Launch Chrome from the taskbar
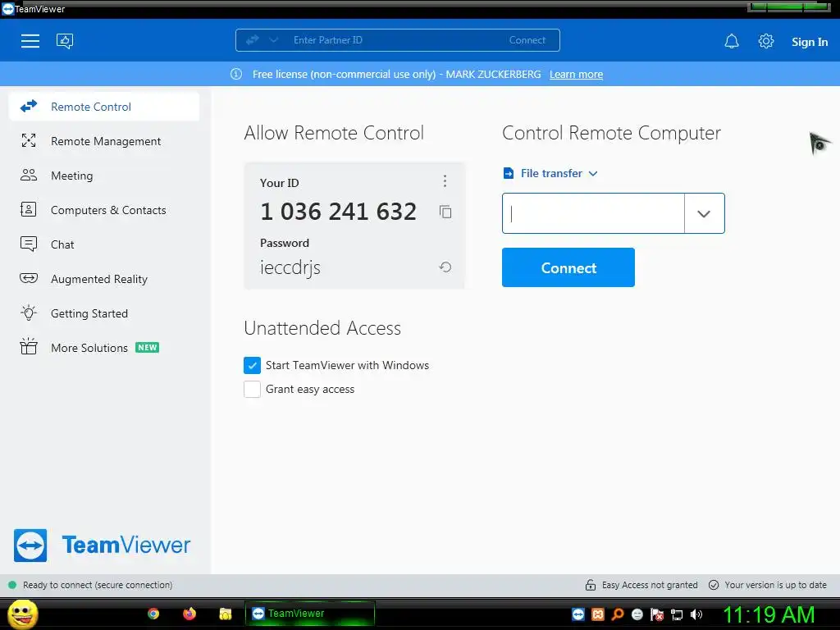 pos(153,614)
